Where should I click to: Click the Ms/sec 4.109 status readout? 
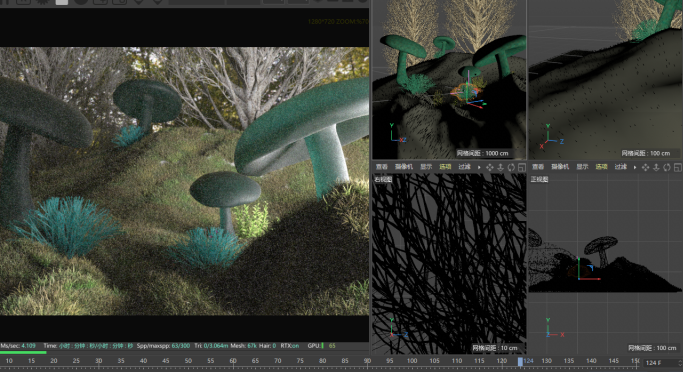[18, 346]
